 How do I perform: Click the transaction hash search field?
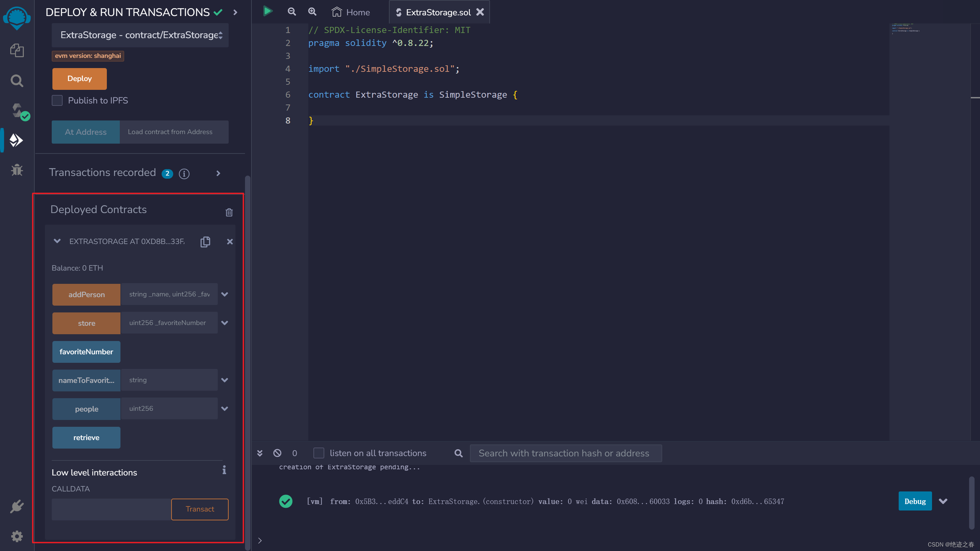click(565, 453)
